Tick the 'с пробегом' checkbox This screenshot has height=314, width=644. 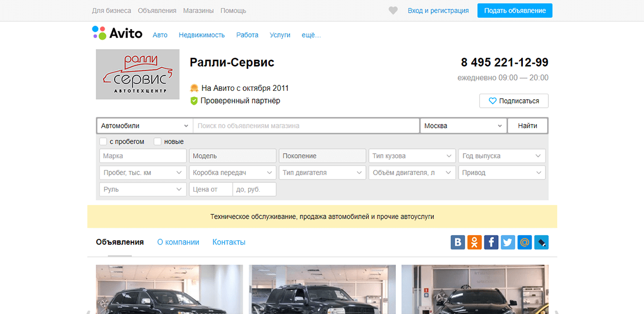(x=103, y=142)
